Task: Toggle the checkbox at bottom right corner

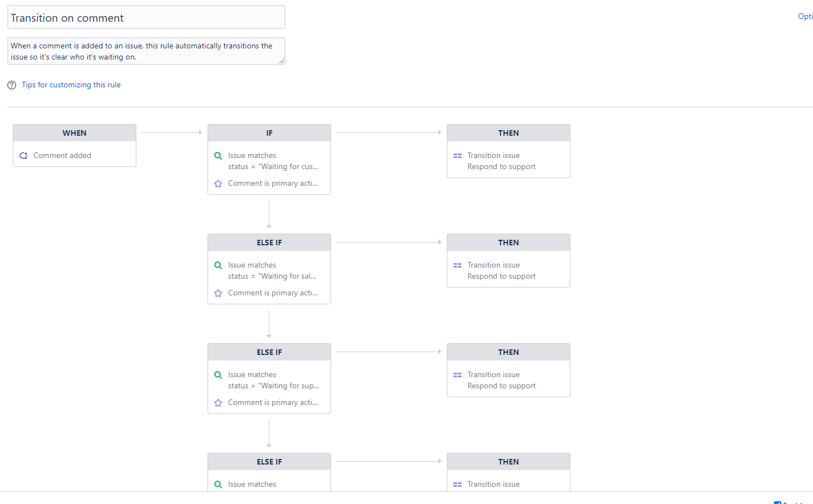Action: coord(777,502)
